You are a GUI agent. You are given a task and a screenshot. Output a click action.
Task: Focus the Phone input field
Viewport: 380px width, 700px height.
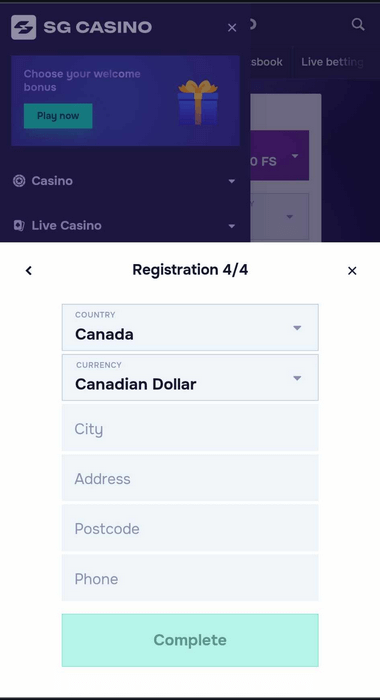point(190,579)
